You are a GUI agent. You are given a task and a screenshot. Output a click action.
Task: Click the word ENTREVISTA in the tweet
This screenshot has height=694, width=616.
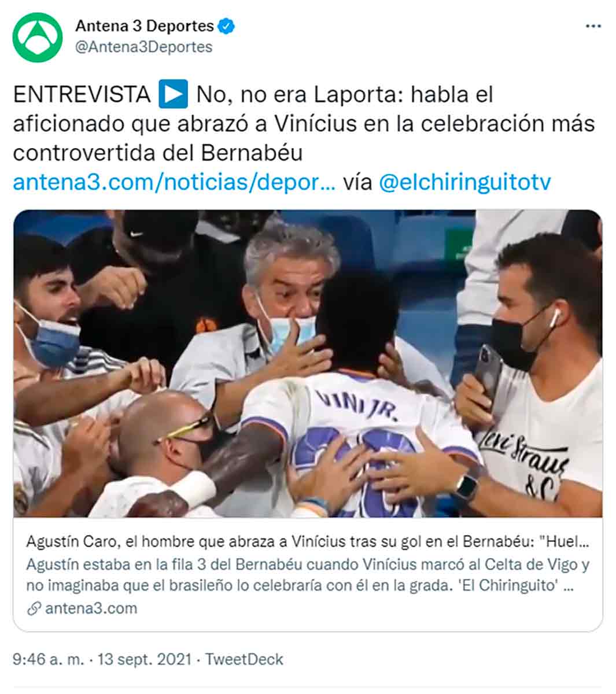coord(82,94)
